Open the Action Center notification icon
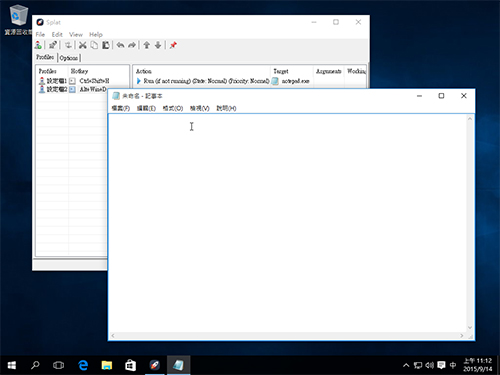This screenshot has width=500, height=375. 441,365
